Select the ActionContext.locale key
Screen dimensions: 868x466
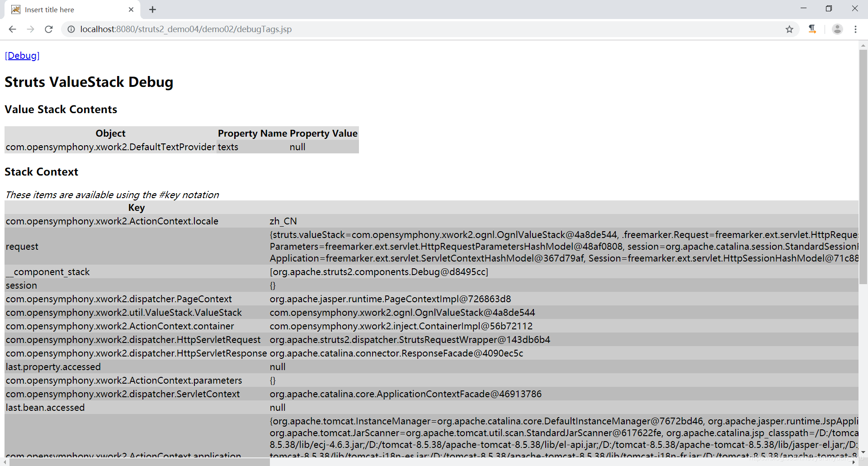(x=137, y=221)
